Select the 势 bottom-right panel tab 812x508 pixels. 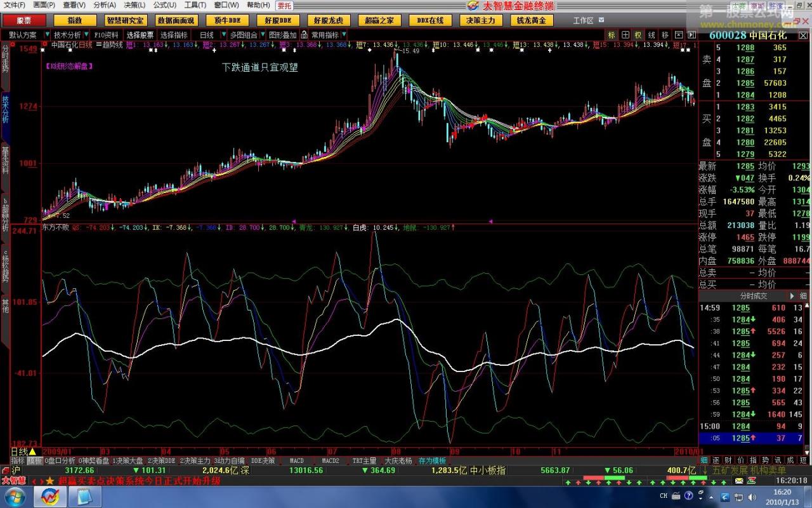coord(766,460)
